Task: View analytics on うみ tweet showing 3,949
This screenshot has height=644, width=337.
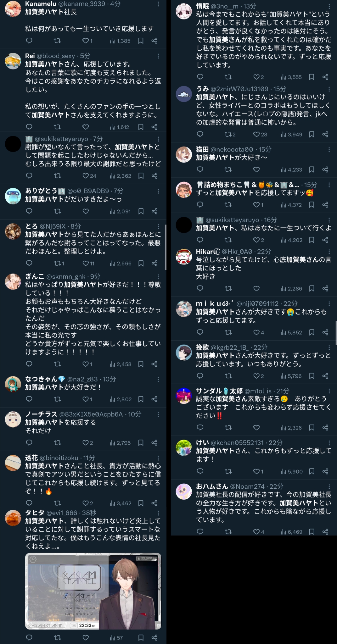Action: 291,135
